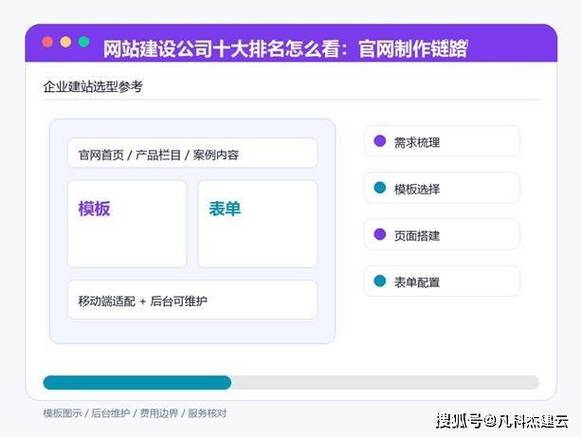Click the purple dot beside 需求梳理

click(380, 141)
